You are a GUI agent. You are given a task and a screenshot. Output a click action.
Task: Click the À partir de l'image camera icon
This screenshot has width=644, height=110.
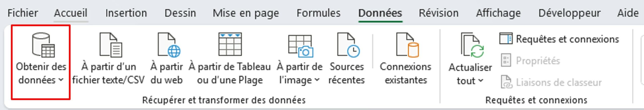click(300, 46)
